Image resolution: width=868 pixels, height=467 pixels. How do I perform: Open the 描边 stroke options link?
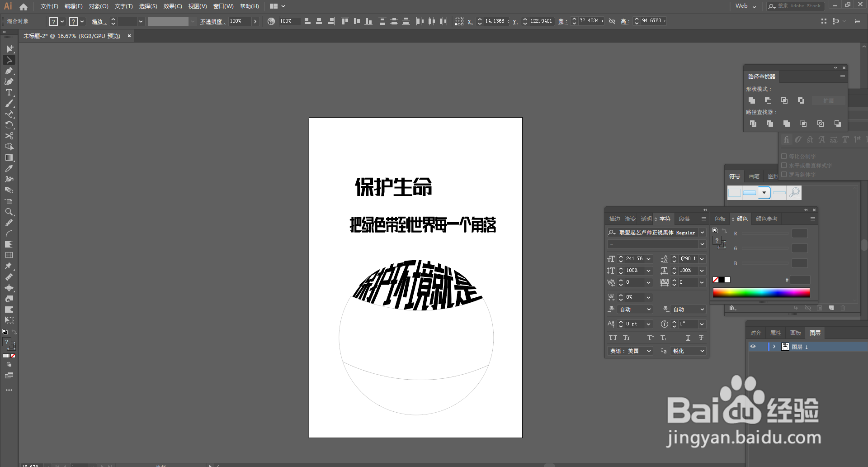click(99, 21)
